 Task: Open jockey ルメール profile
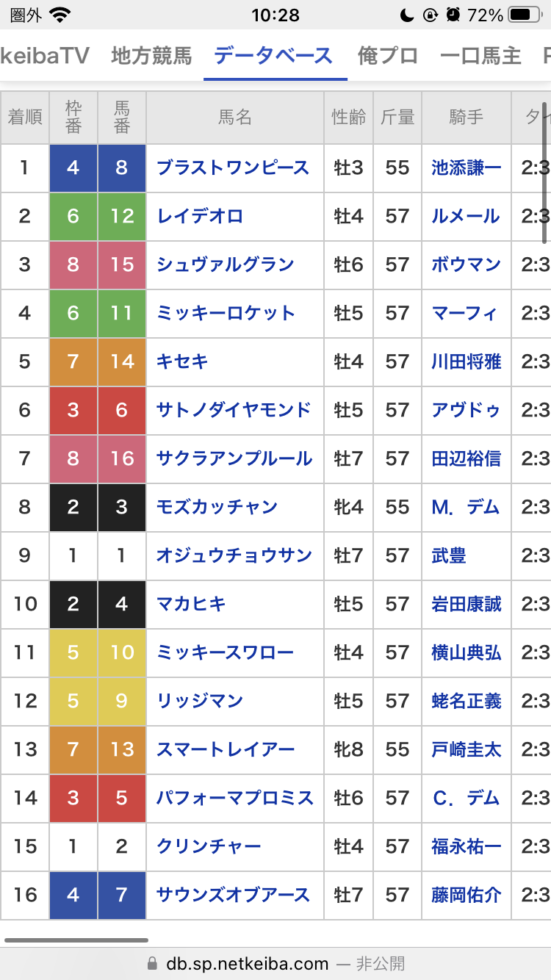[x=466, y=217]
